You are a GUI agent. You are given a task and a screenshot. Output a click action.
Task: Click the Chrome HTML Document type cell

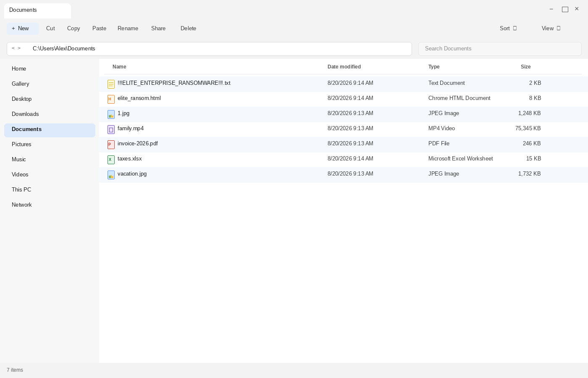[x=459, y=98]
